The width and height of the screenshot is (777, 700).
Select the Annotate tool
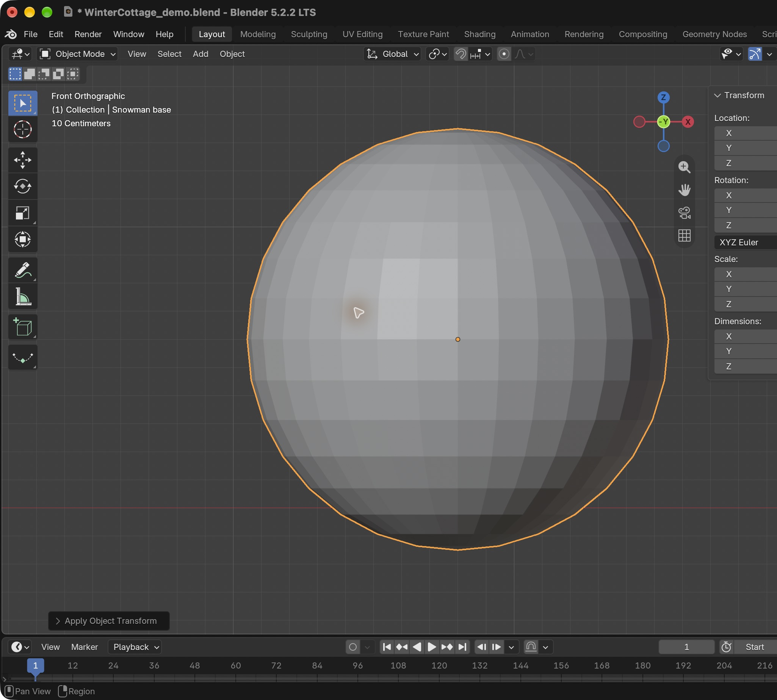click(23, 270)
